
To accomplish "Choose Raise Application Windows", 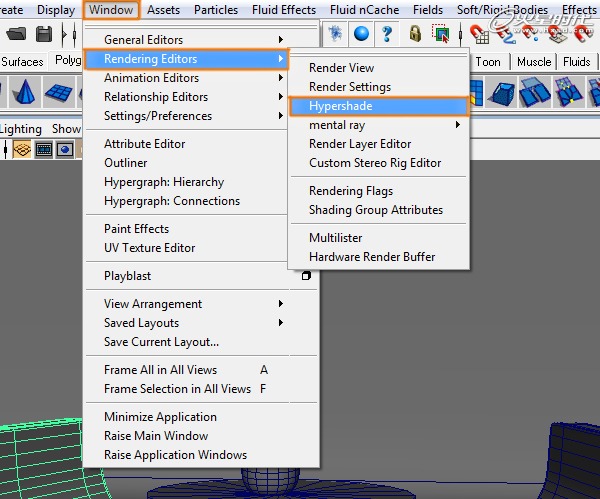I will tap(202, 455).
